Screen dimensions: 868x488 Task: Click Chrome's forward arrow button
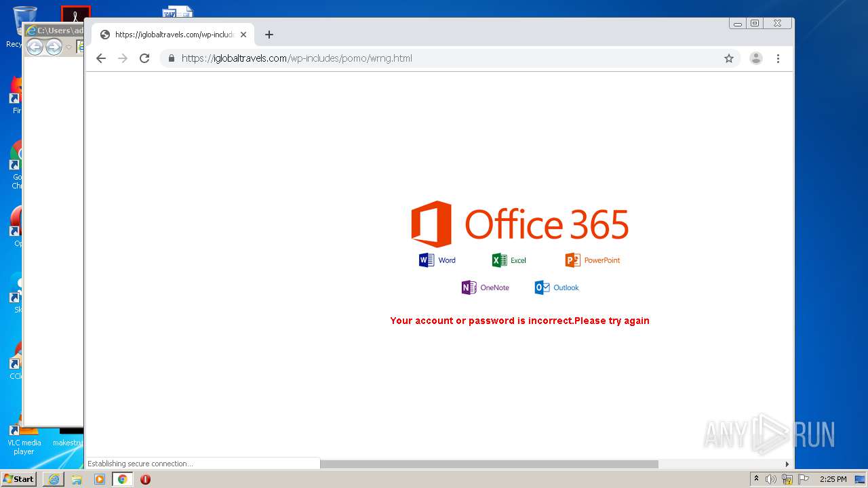tap(123, 58)
